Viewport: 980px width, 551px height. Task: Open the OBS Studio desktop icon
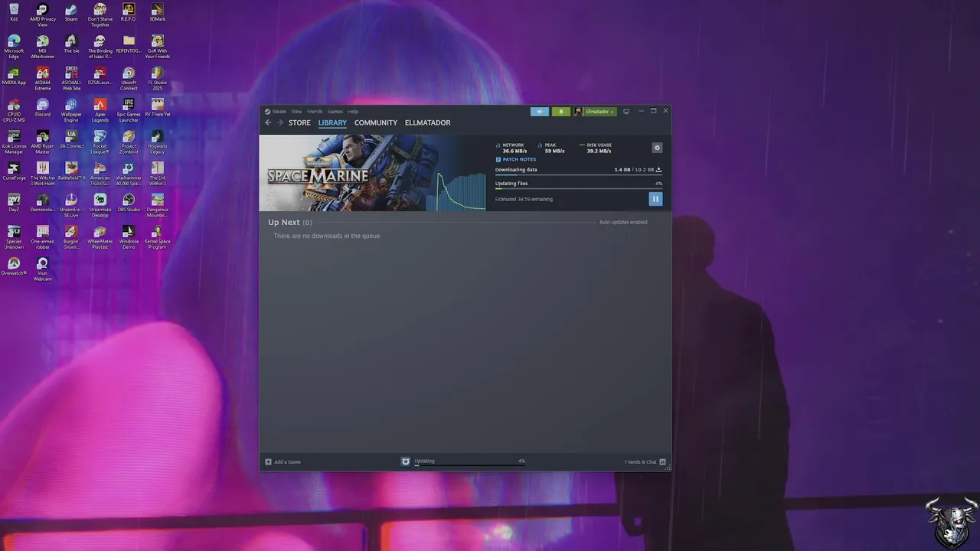coord(129,201)
